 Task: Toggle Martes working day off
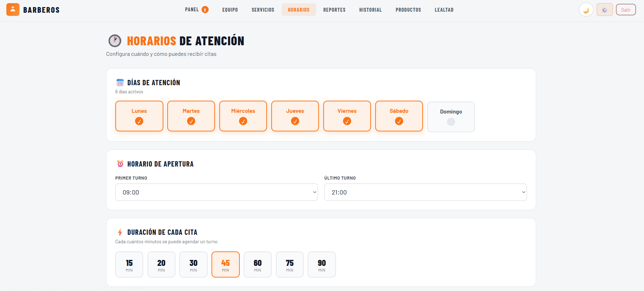(191, 116)
